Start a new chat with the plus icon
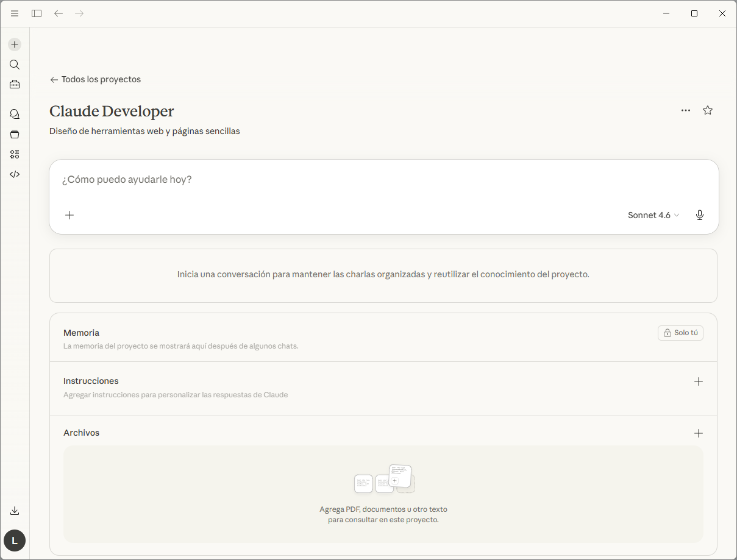 point(14,44)
